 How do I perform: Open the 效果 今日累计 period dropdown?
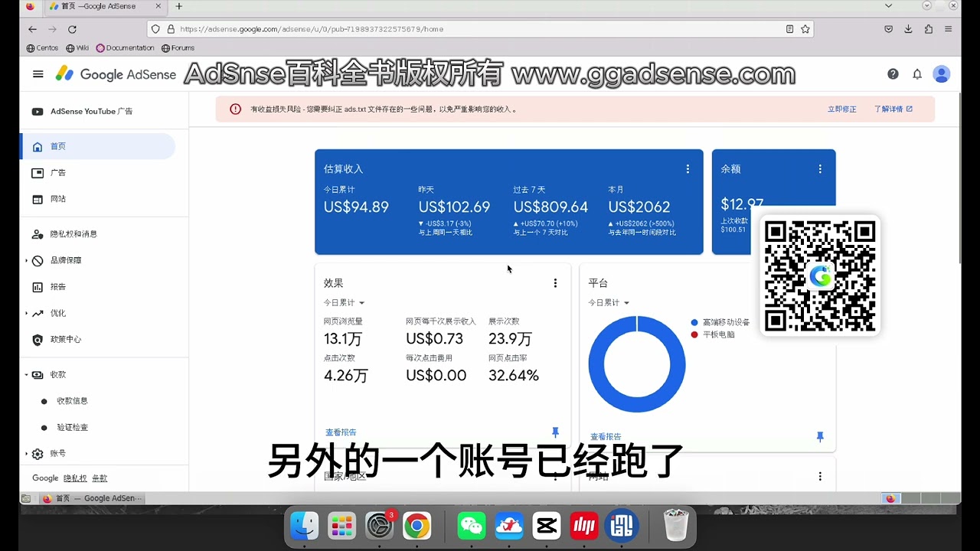(344, 303)
